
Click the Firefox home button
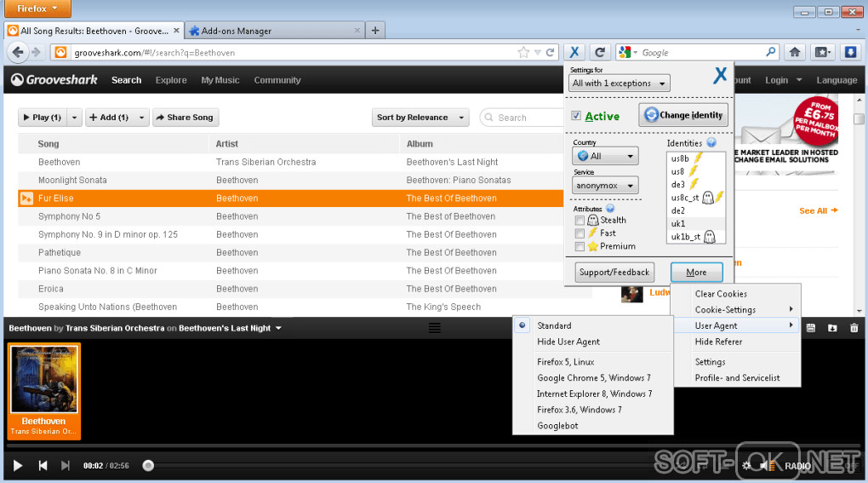point(794,52)
